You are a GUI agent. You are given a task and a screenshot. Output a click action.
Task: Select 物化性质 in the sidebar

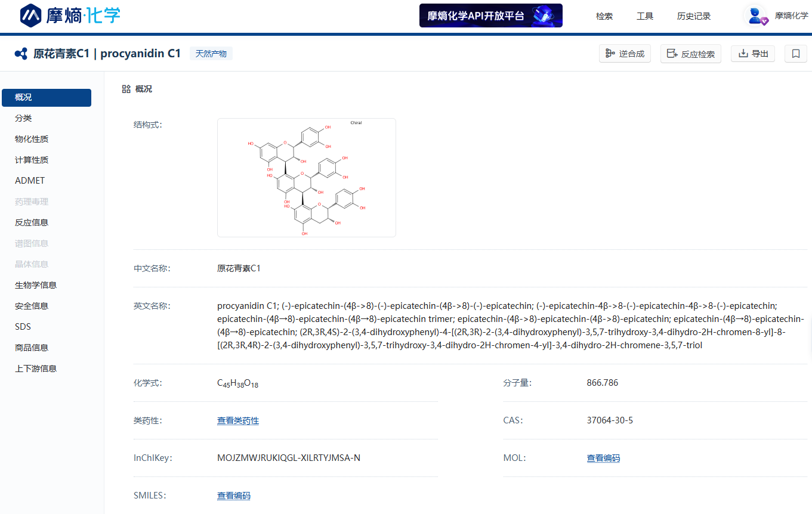click(32, 139)
